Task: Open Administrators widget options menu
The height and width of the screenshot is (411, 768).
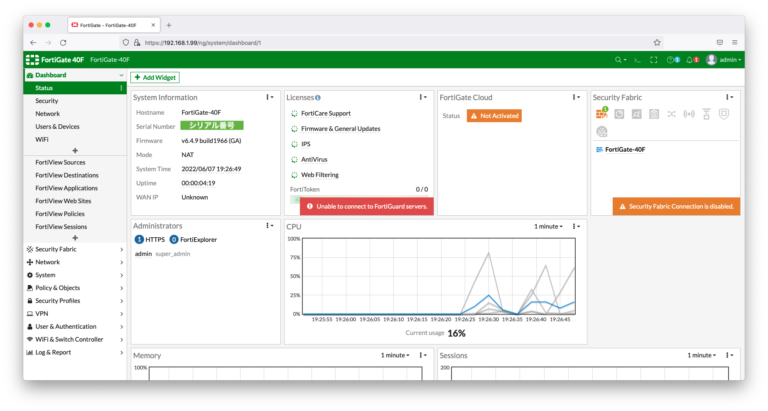Action: [x=270, y=226]
